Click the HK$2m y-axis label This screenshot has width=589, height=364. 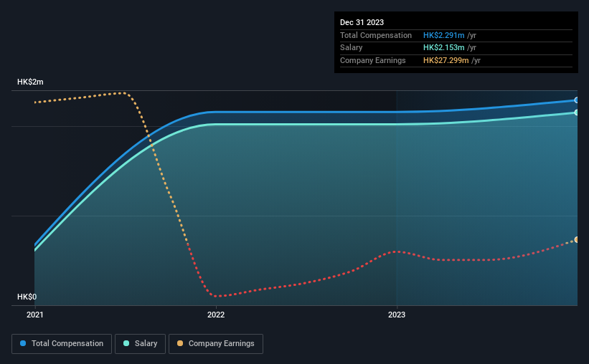coord(30,82)
